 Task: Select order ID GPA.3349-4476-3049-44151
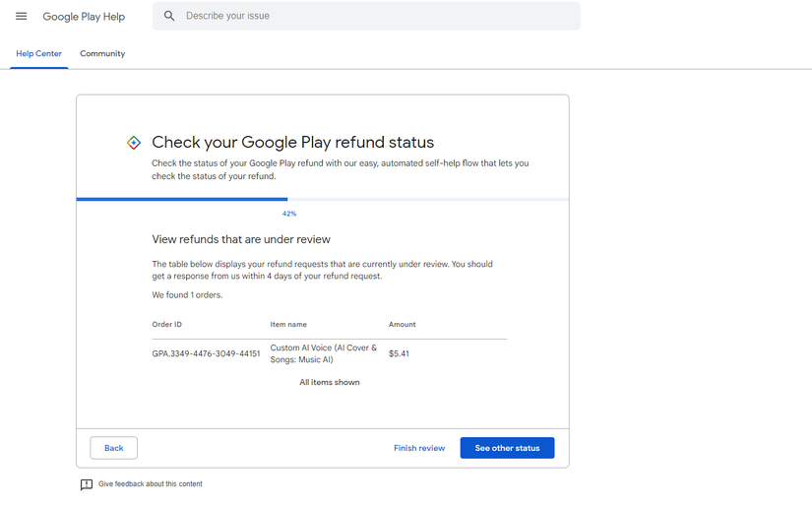click(206, 353)
